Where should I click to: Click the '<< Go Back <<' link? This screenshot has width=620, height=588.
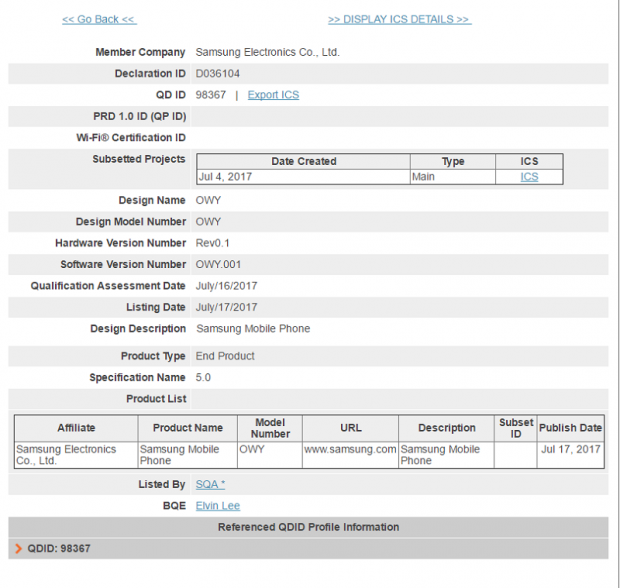tap(99, 19)
